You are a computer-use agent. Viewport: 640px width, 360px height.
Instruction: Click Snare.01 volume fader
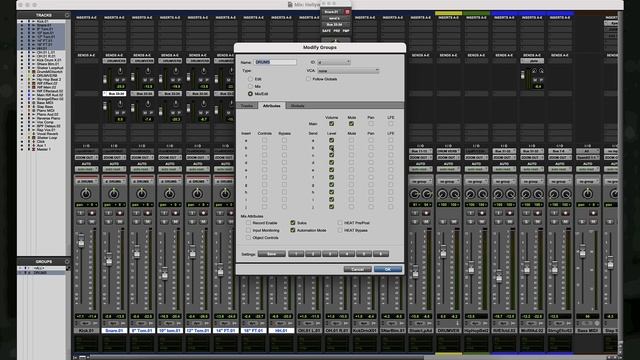109,260
